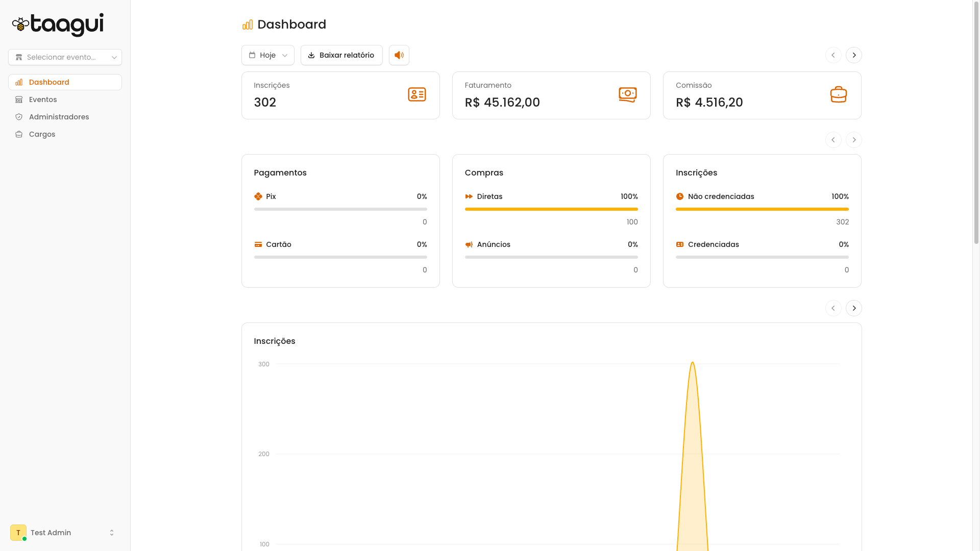
Task: Click the taagui bee logo
Action: pos(58,24)
